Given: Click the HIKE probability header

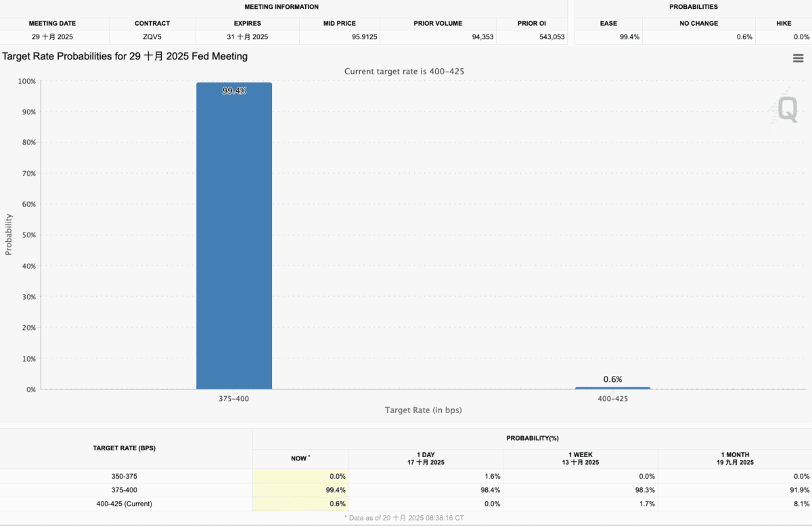Looking at the screenshot, I should (x=784, y=23).
